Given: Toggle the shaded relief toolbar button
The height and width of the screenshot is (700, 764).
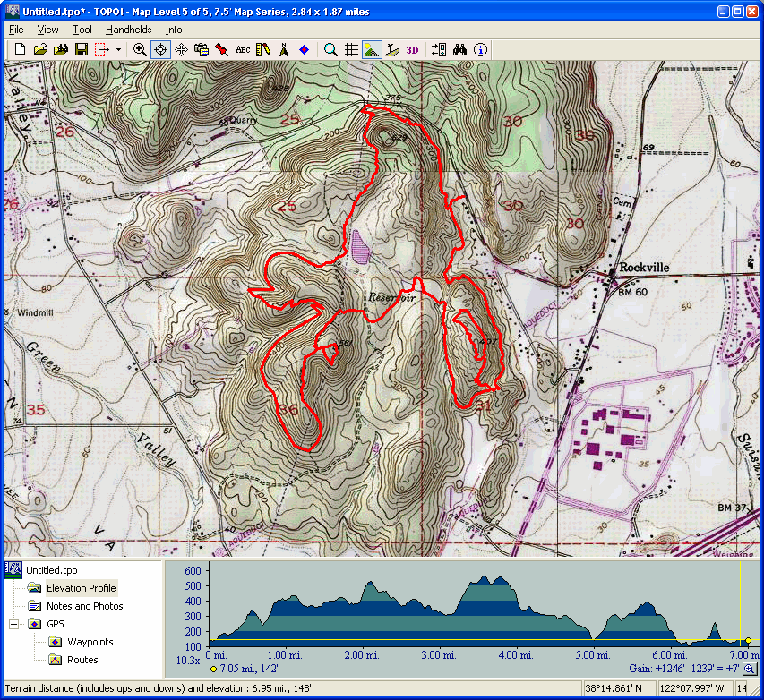Looking at the screenshot, I should pos(372,50).
